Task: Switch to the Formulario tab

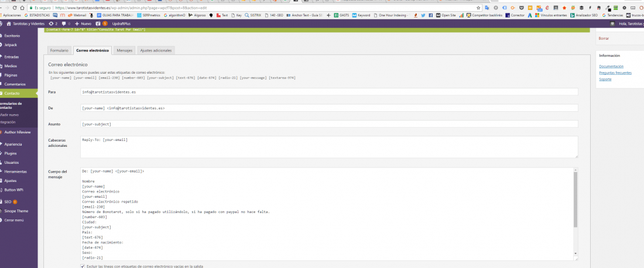Action: click(x=59, y=50)
